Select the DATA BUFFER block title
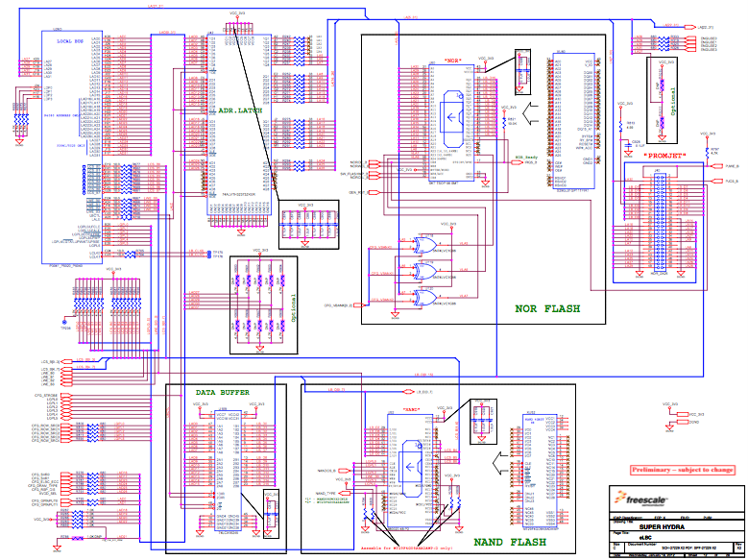Image resolution: width=748 pixels, height=560 pixels. click(223, 393)
